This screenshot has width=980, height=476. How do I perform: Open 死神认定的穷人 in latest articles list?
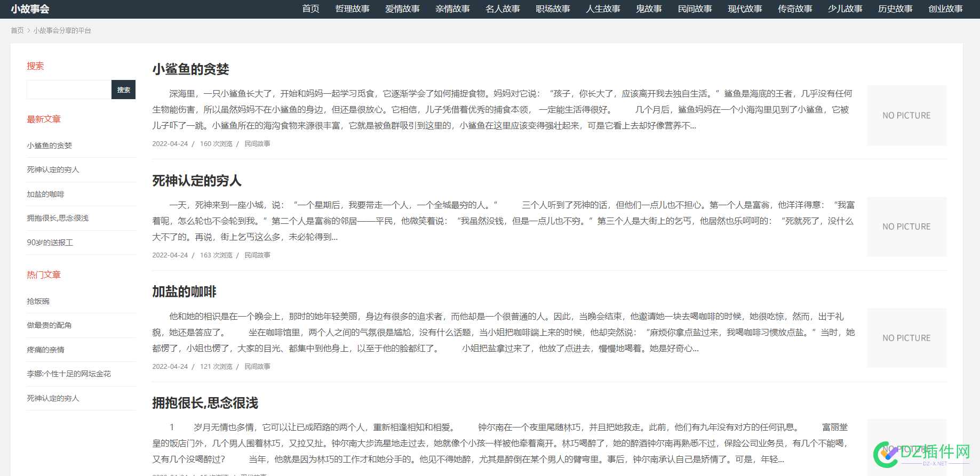point(53,170)
